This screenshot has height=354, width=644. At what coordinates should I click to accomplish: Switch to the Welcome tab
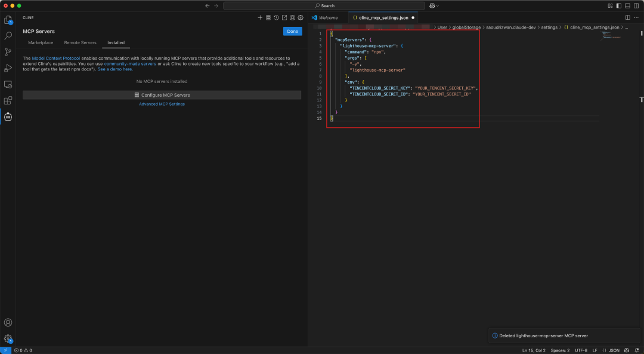328,18
